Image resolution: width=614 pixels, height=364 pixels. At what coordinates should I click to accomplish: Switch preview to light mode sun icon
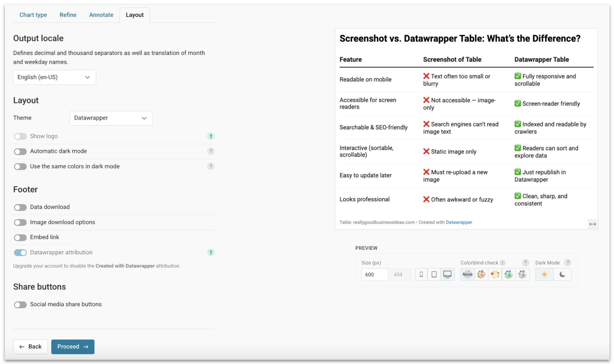click(544, 274)
